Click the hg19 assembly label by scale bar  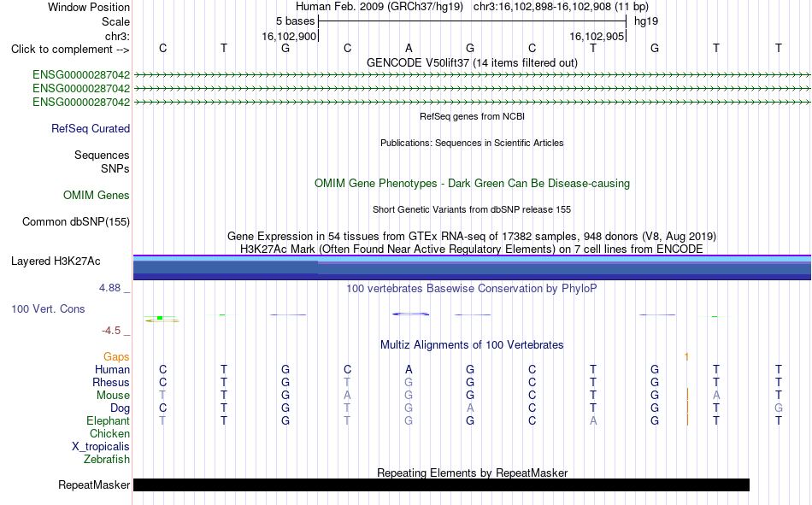point(646,21)
